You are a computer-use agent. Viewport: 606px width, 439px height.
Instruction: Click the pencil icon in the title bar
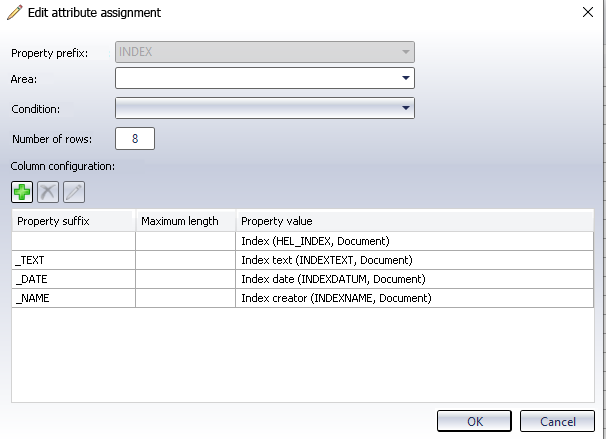pos(13,13)
